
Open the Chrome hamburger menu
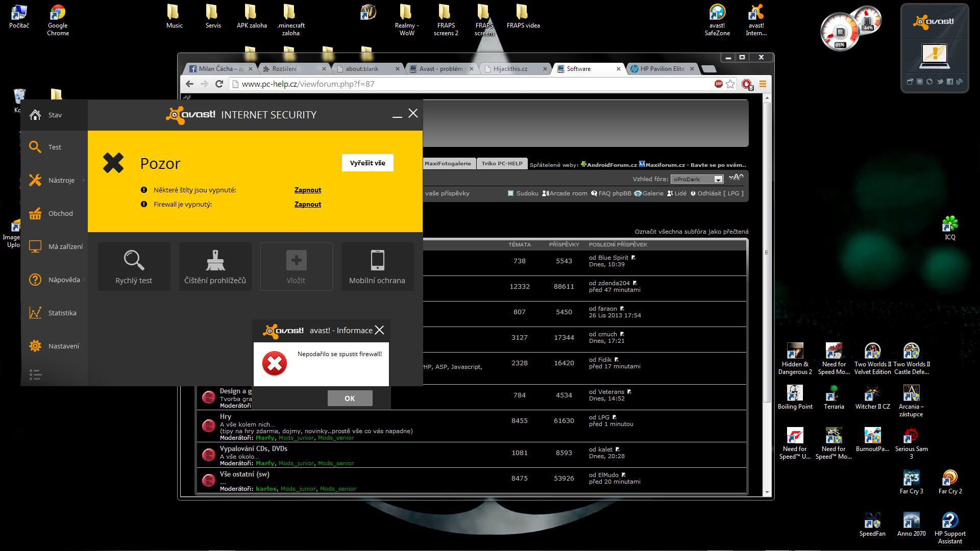(x=763, y=84)
